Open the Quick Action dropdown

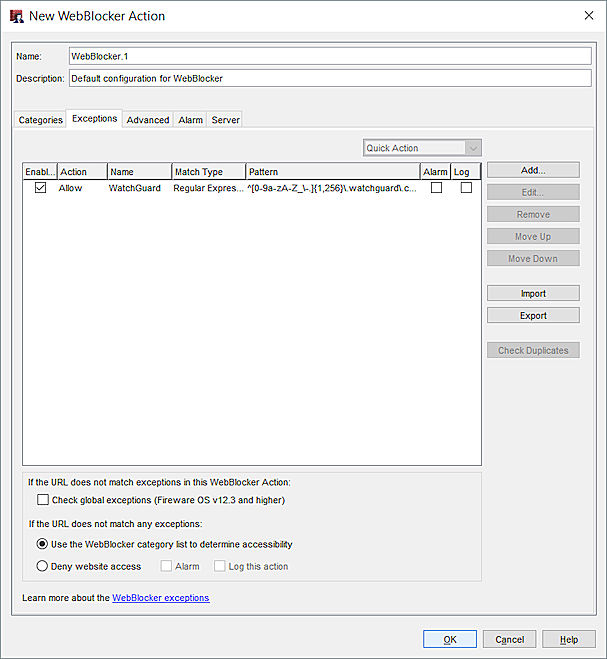[x=422, y=148]
